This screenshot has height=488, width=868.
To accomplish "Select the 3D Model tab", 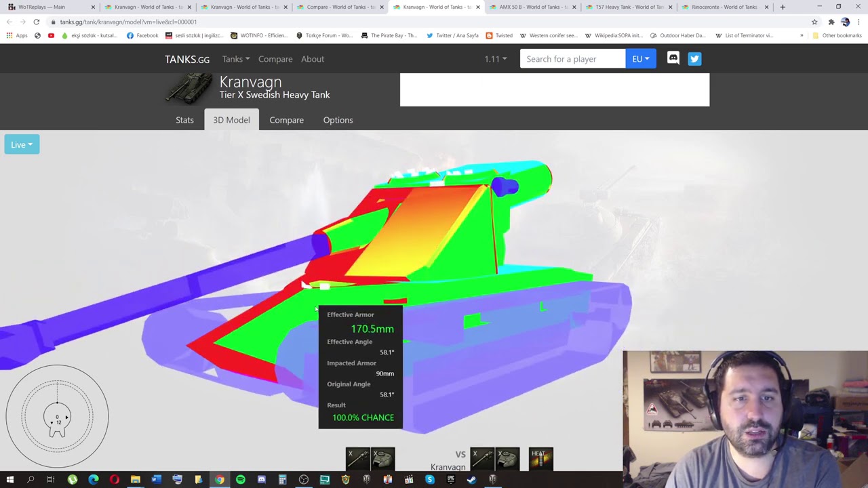I will pyautogui.click(x=231, y=120).
